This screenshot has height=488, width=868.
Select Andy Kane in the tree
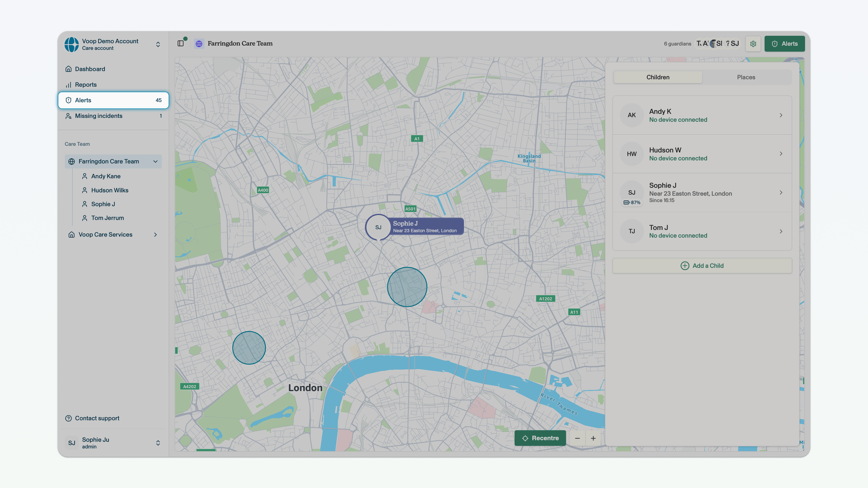[x=101, y=176]
